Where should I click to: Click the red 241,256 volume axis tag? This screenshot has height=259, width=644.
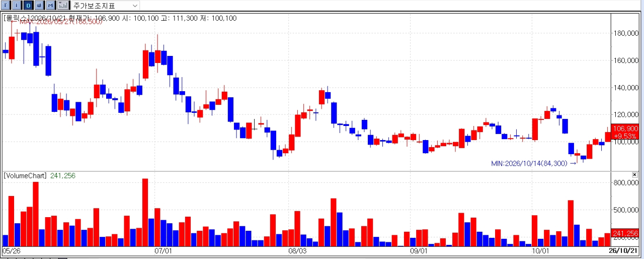(x=625, y=233)
